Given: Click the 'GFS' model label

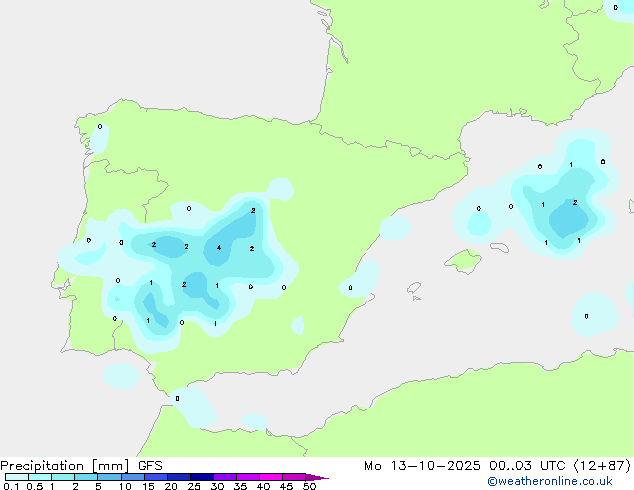Looking at the screenshot, I should click(150, 466).
